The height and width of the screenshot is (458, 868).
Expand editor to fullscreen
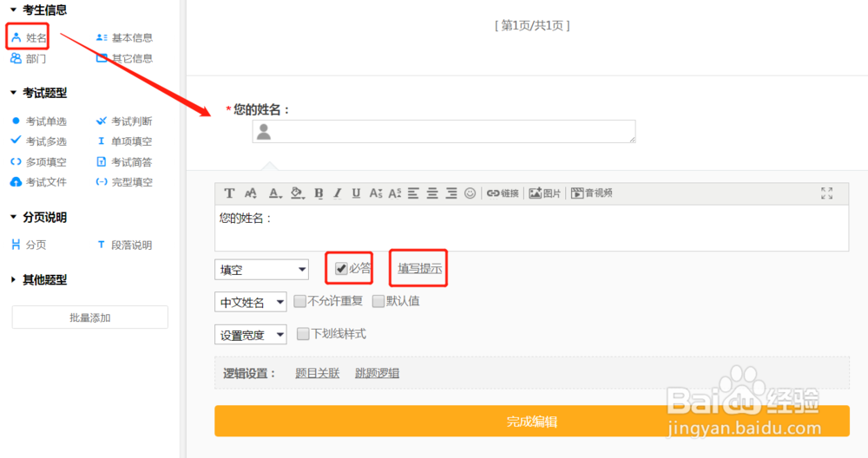826,193
